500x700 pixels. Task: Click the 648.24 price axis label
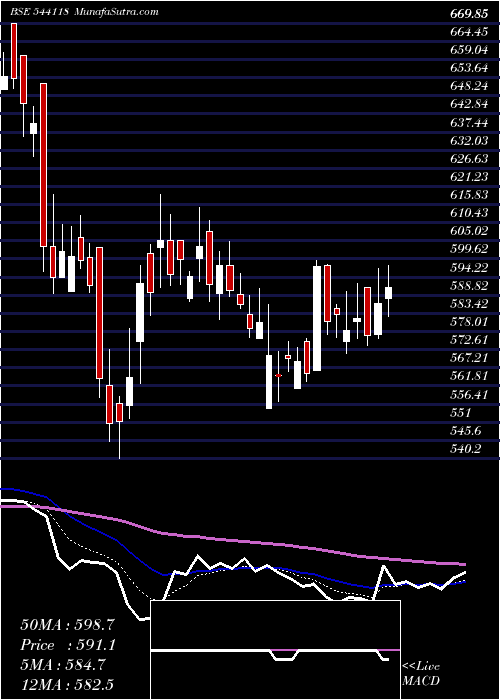tap(469, 86)
